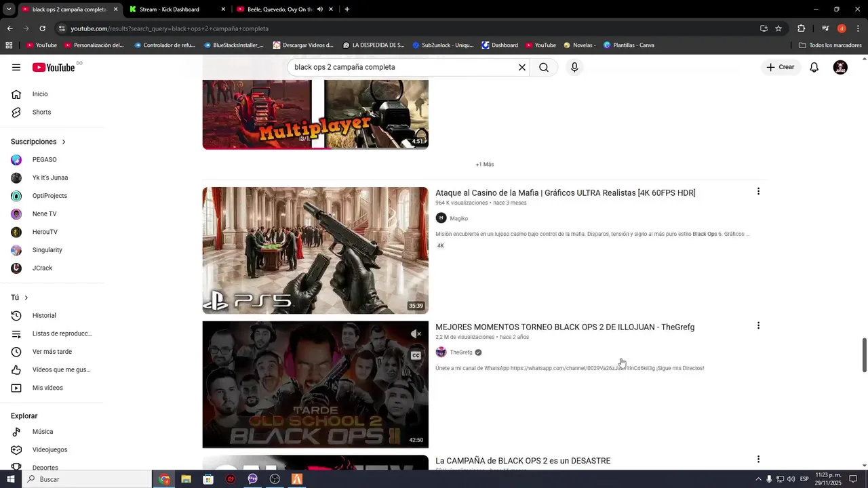Click the Crear button
Image resolution: width=868 pixels, height=488 pixels.
tap(781, 67)
